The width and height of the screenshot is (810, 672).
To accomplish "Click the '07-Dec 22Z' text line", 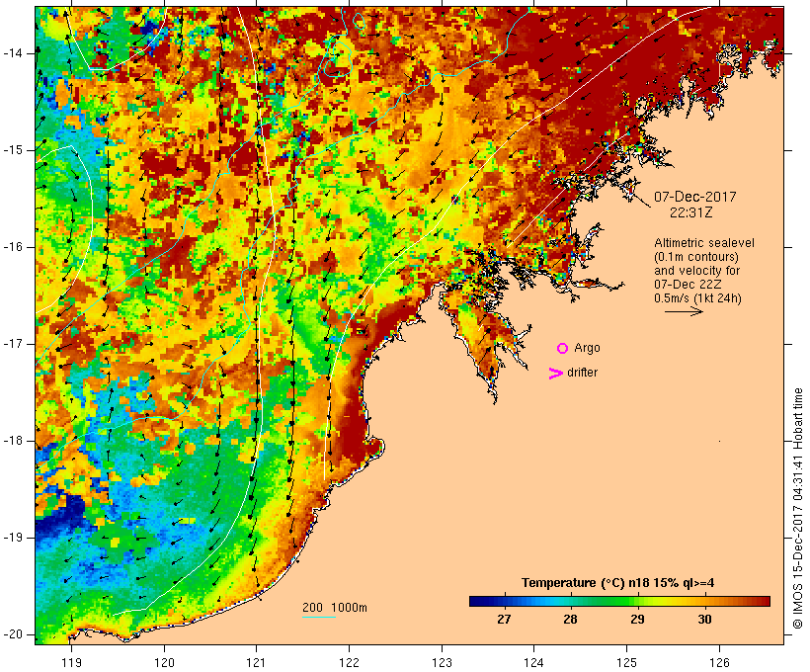I will coord(688,285).
